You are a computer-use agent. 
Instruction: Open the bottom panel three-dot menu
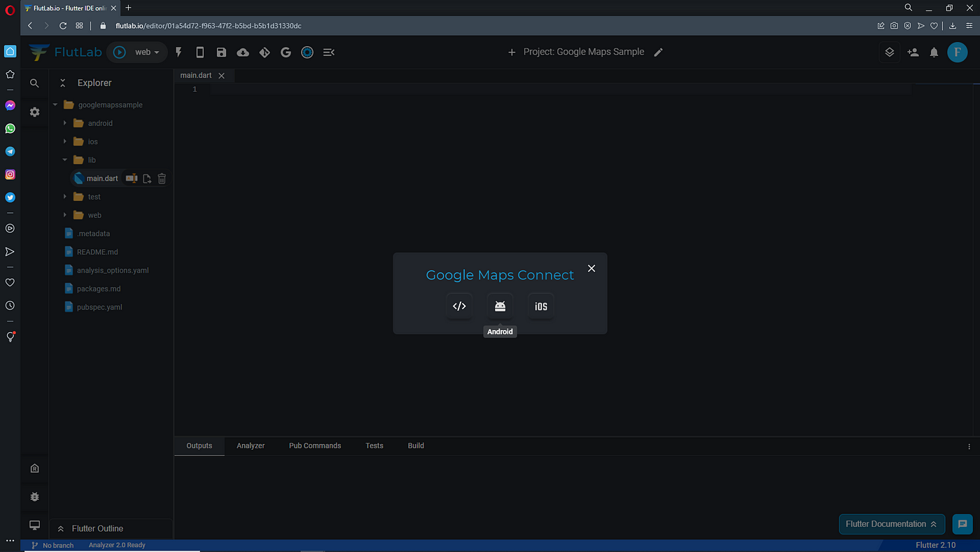[969, 446]
